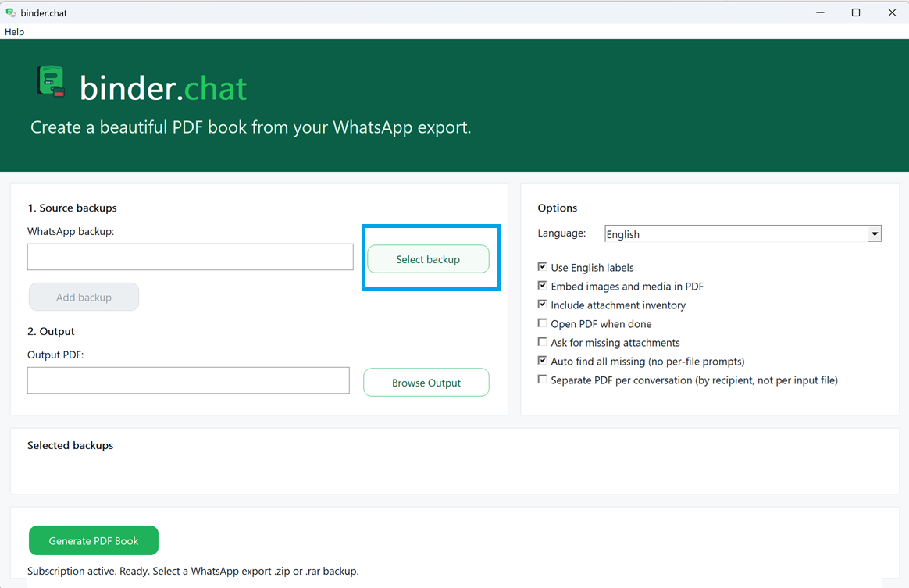Click the 'Subscription active. Ready.' status text

[193, 571]
